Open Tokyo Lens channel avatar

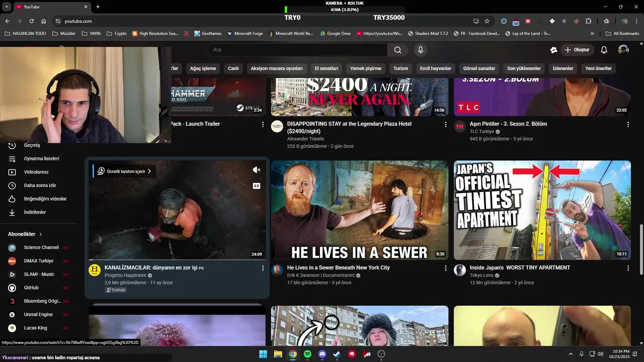[460, 270]
